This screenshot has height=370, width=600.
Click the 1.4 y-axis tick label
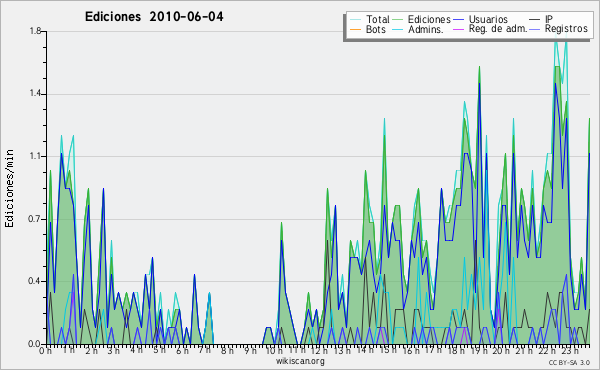(35, 94)
